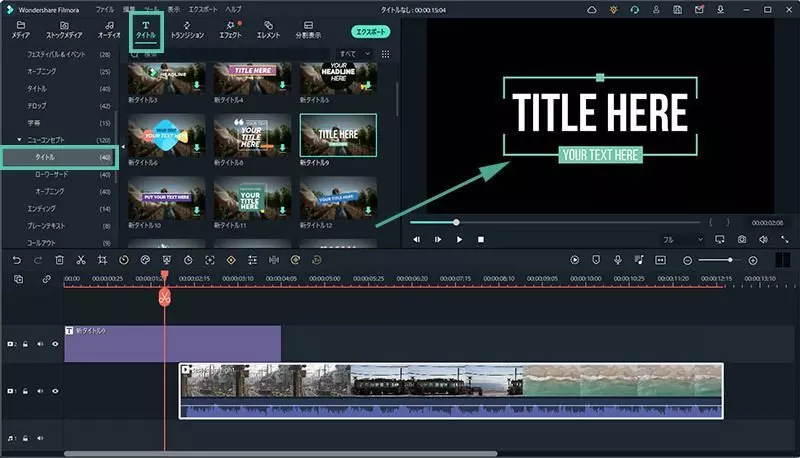The height and width of the screenshot is (458, 800).
Task: Click the keyframe diamond icon
Action: 231,260
